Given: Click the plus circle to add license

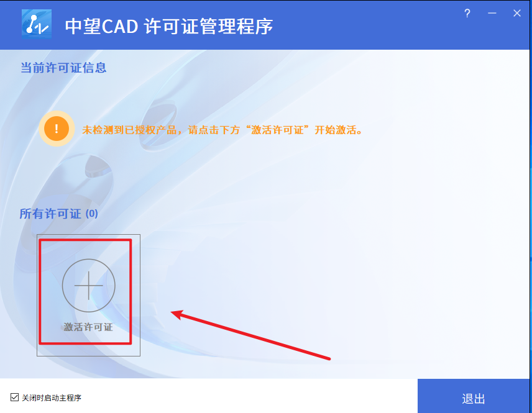Looking at the screenshot, I should coord(88,286).
